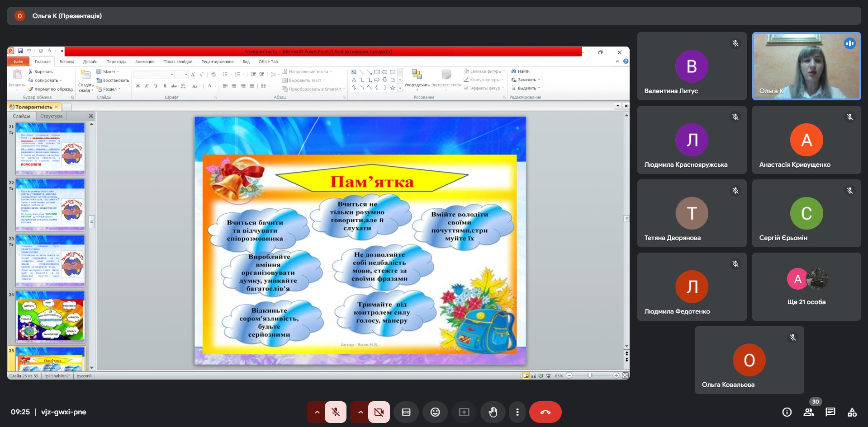Expand video settings arrow beside camera
This screenshot has width=868, height=427.
tap(360, 412)
